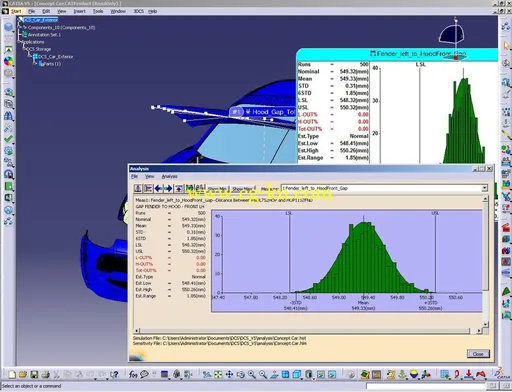This screenshot has height=392, width=512.
Task: Click the up-arrow icon in Analysis toolbar
Action: (179, 189)
